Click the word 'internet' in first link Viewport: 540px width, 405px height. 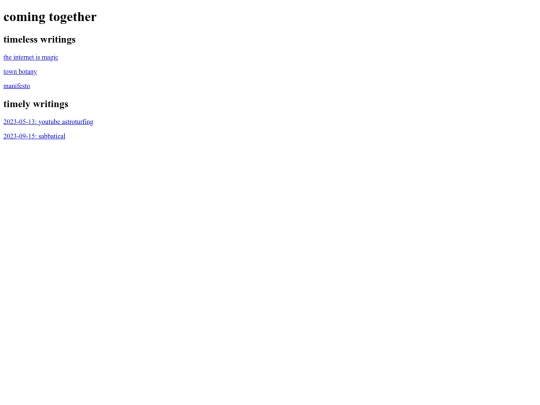[24, 57]
